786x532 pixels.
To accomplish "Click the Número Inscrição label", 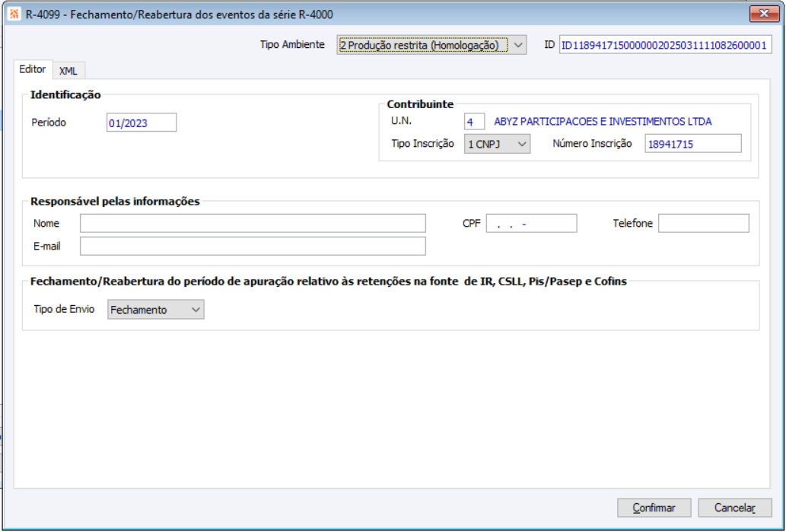I will (592, 143).
